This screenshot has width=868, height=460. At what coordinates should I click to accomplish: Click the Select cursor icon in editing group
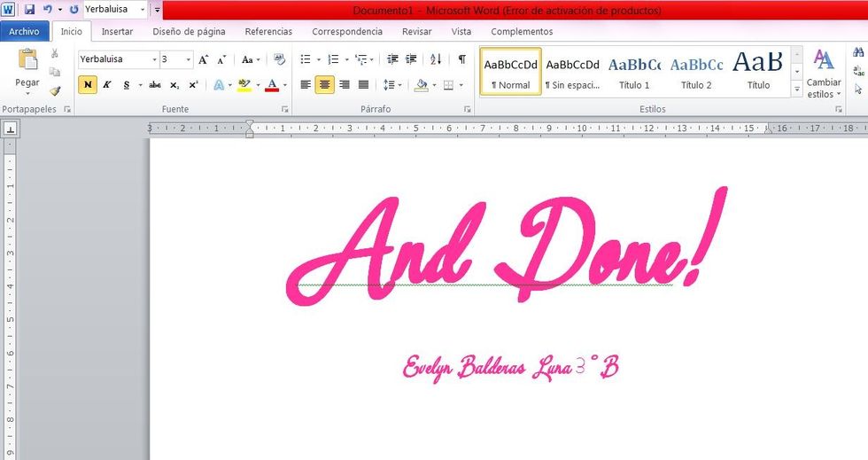pyautogui.click(x=858, y=89)
